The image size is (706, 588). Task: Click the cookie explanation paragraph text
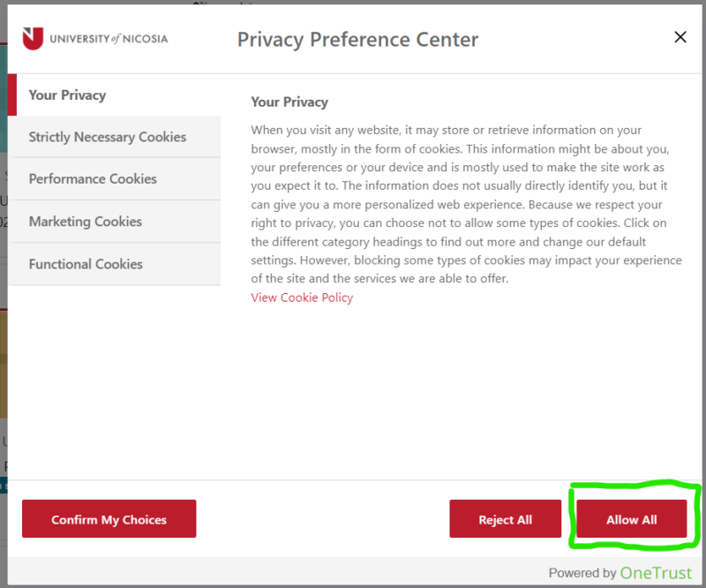coord(459,204)
